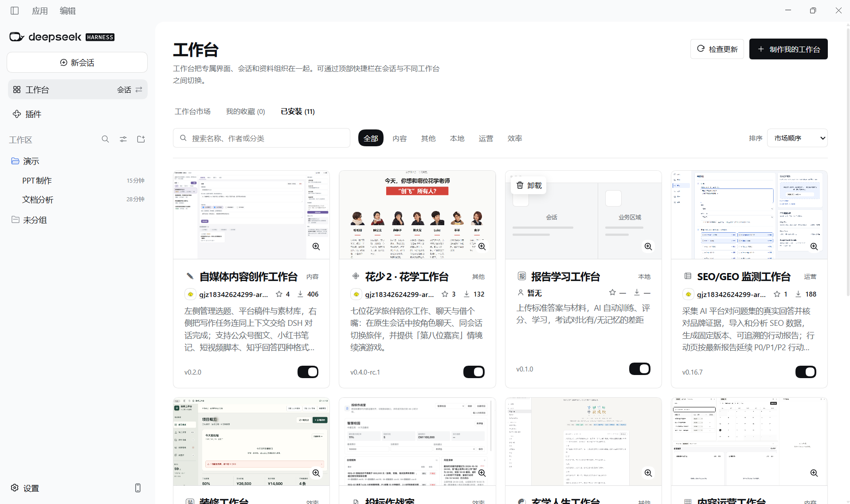Select 已安装 (11) tab
Screen dimensions: 850x504
point(298,111)
